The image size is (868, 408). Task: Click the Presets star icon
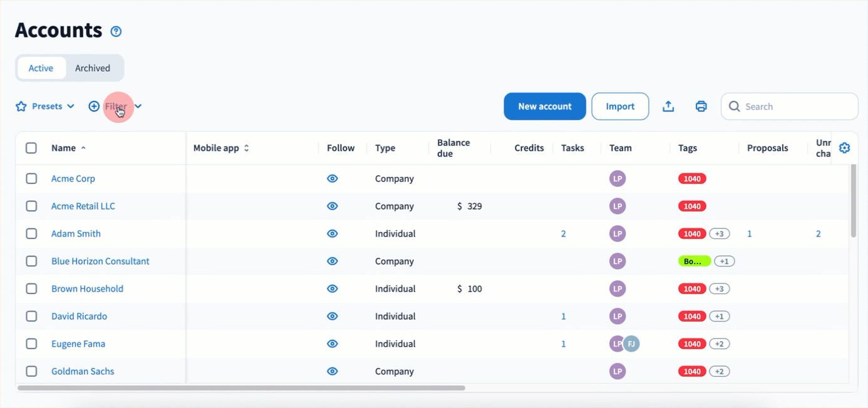[21, 106]
